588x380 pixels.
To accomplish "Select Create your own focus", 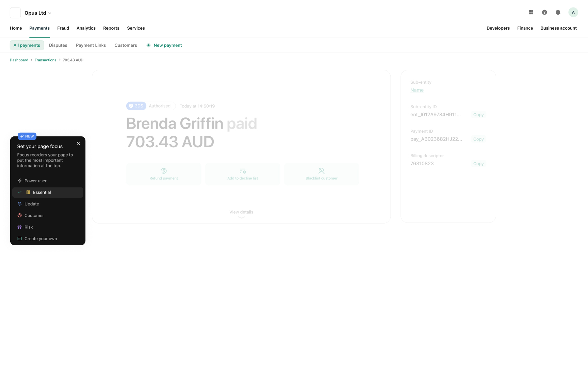I will [x=48, y=238].
